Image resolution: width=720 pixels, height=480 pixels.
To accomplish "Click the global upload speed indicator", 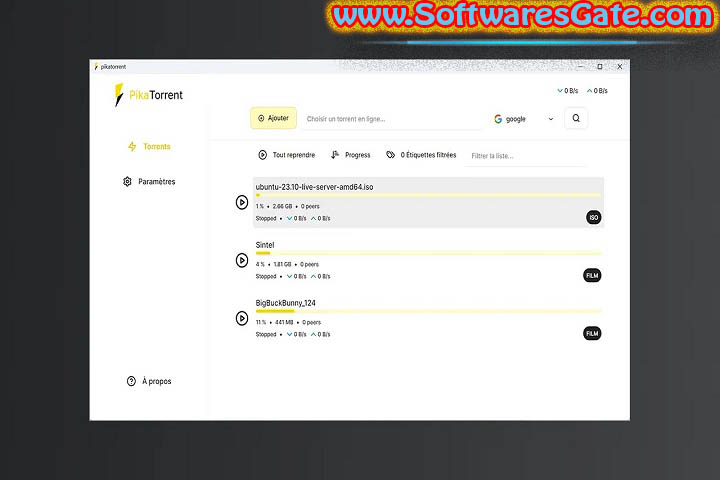I will click(597, 91).
